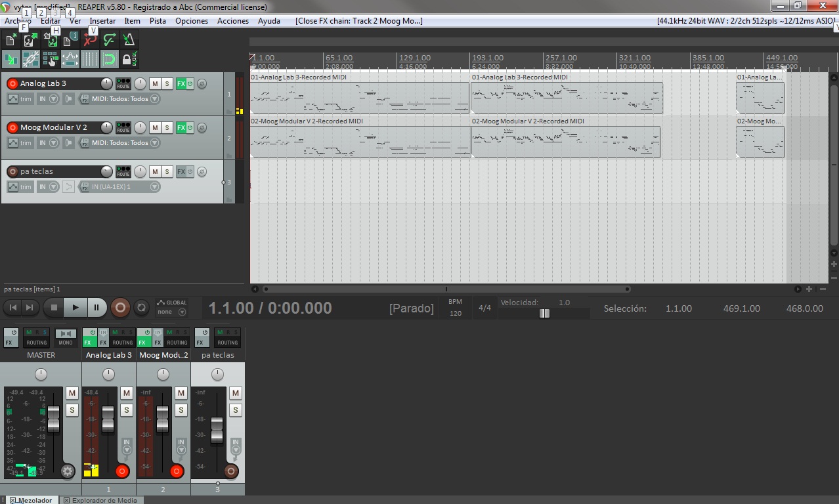Mute the MASTER channel in mixer
The width and height of the screenshot is (839, 504).
pos(72,393)
